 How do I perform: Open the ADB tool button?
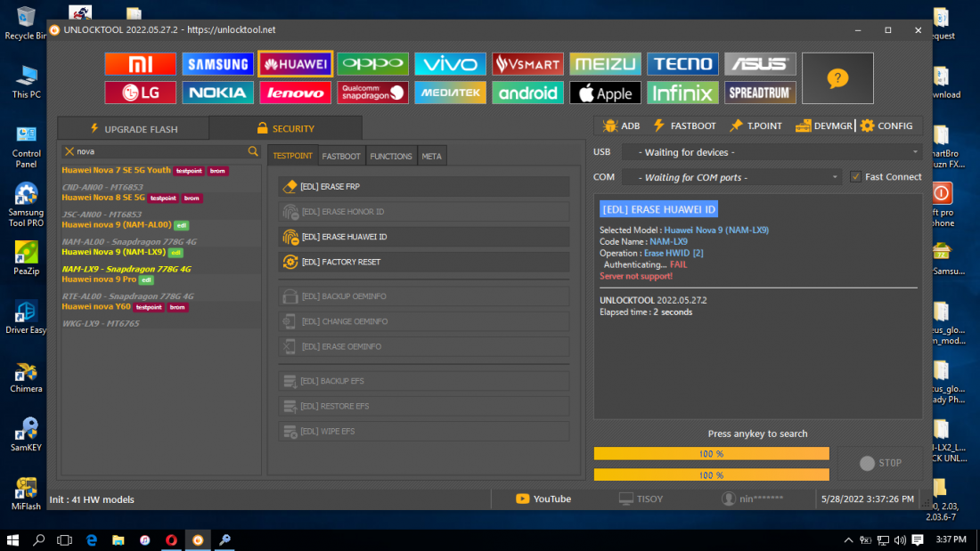tap(621, 126)
